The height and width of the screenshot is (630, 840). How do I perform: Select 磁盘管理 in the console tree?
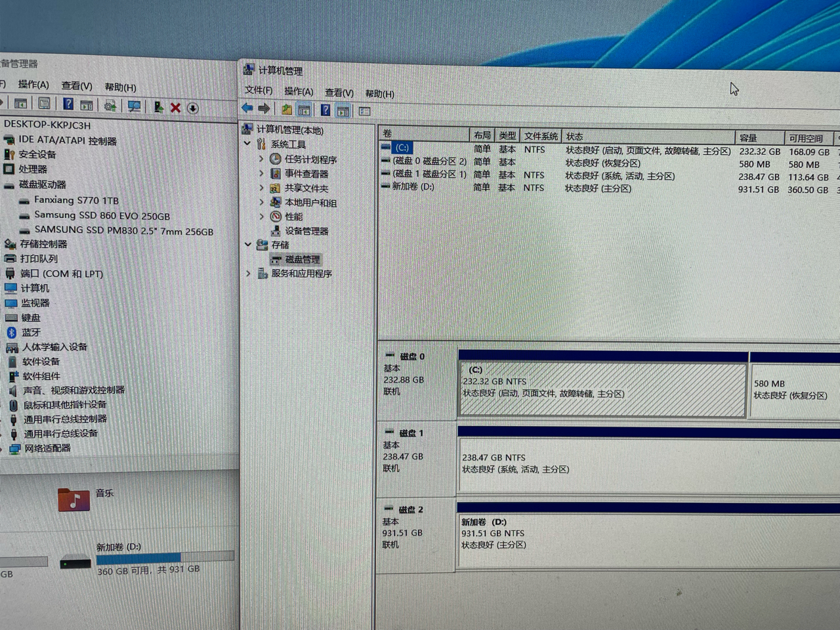coord(302,259)
